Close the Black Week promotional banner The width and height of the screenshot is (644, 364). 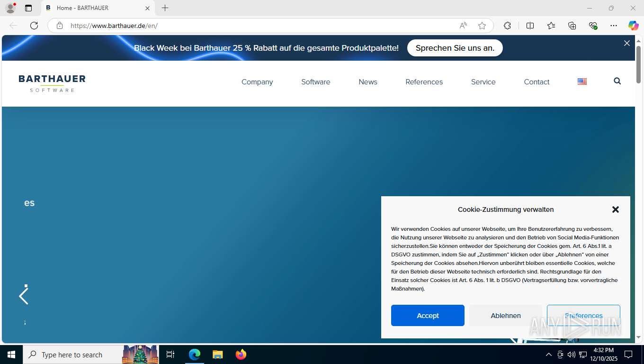click(x=627, y=43)
